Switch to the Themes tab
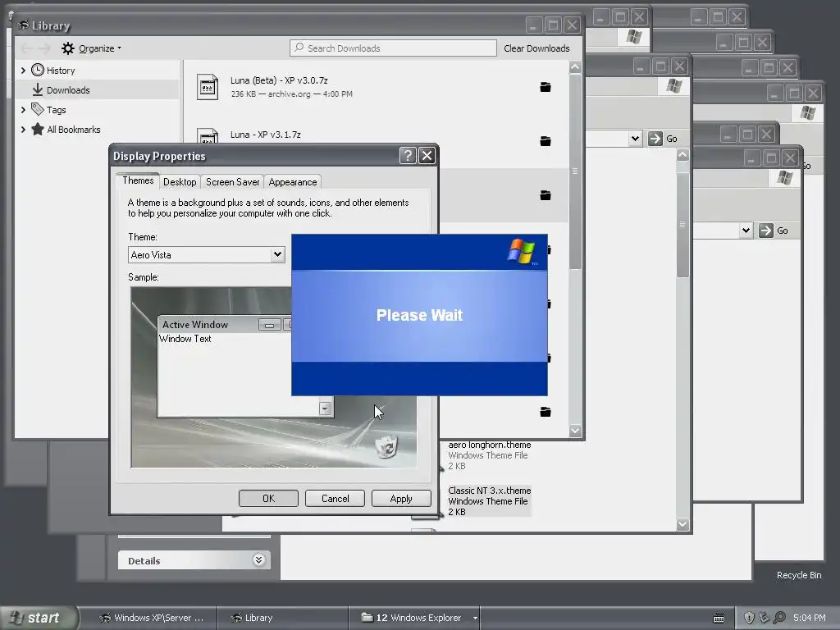The width and height of the screenshot is (840, 630). pyautogui.click(x=138, y=180)
